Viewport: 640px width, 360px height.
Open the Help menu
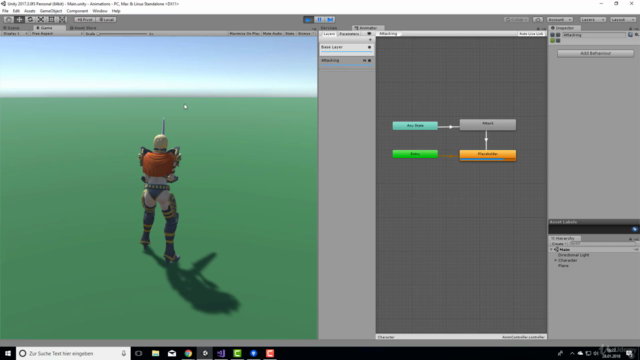[116, 11]
